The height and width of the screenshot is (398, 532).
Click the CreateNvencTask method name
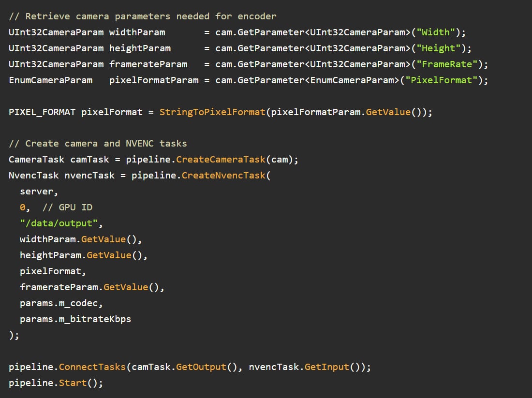coord(223,176)
